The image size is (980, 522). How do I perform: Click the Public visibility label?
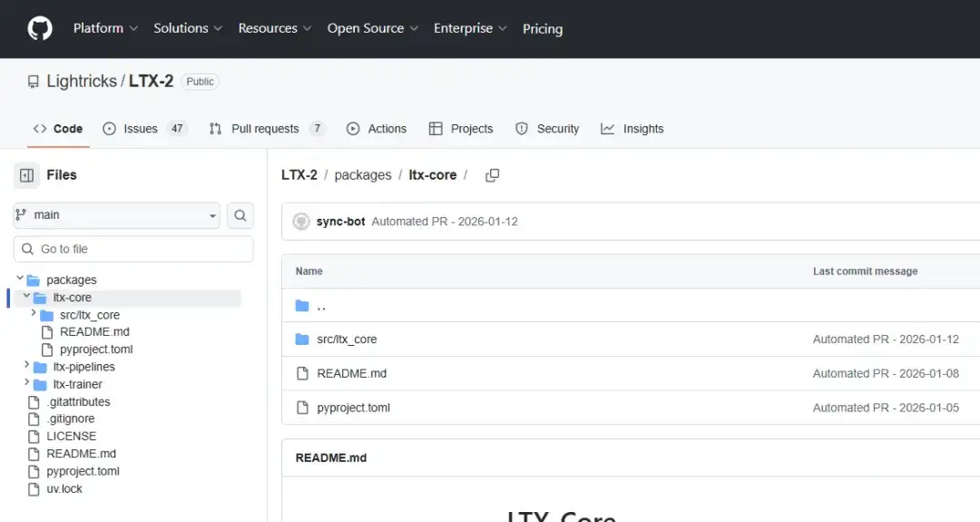point(200,82)
